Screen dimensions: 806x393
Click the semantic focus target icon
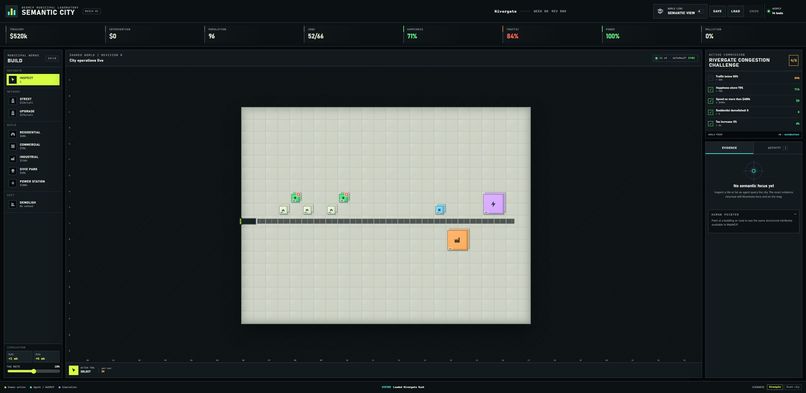(x=754, y=171)
